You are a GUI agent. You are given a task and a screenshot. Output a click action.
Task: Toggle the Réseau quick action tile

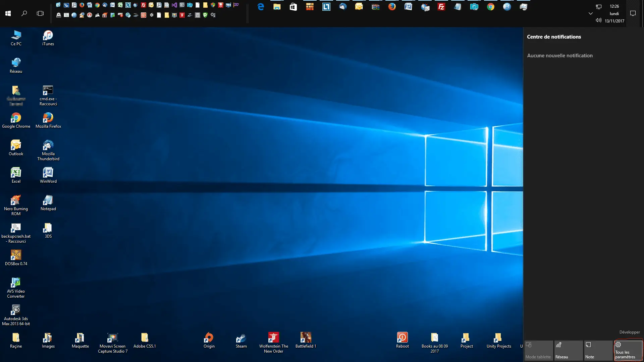[x=568, y=351]
